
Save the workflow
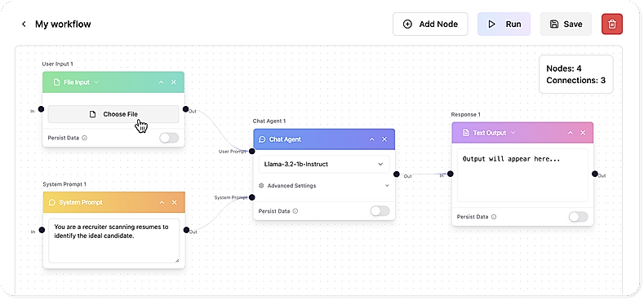566,24
